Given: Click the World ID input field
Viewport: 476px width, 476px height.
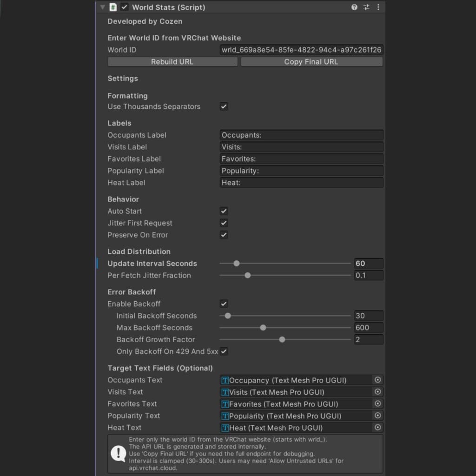Looking at the screenshot, I should (x=301, y=50).
